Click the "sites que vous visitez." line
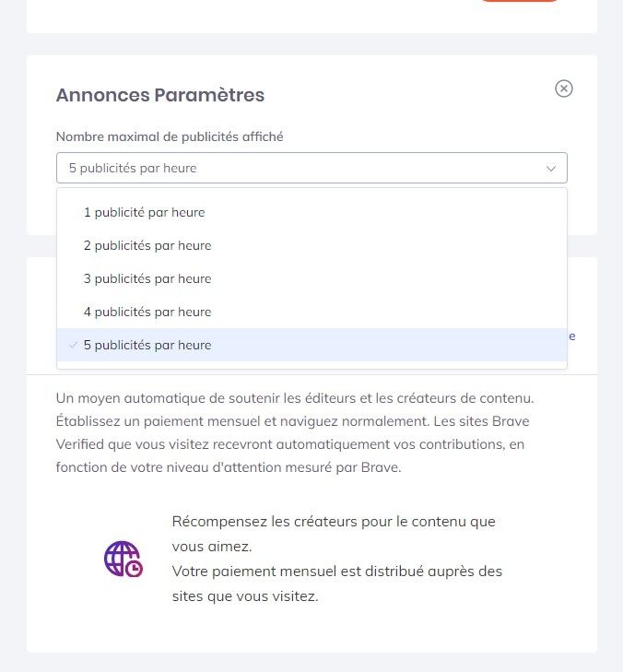This screenshot has height=672, width=623. 245,596
